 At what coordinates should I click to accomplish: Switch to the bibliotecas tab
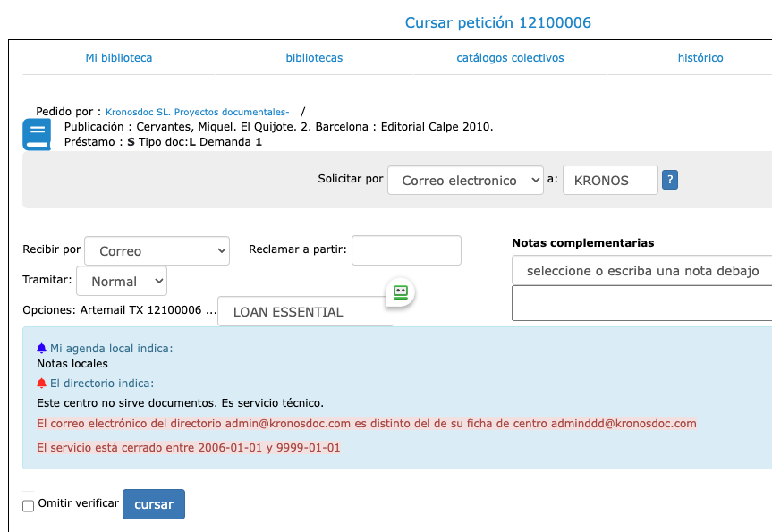point(314,58)
